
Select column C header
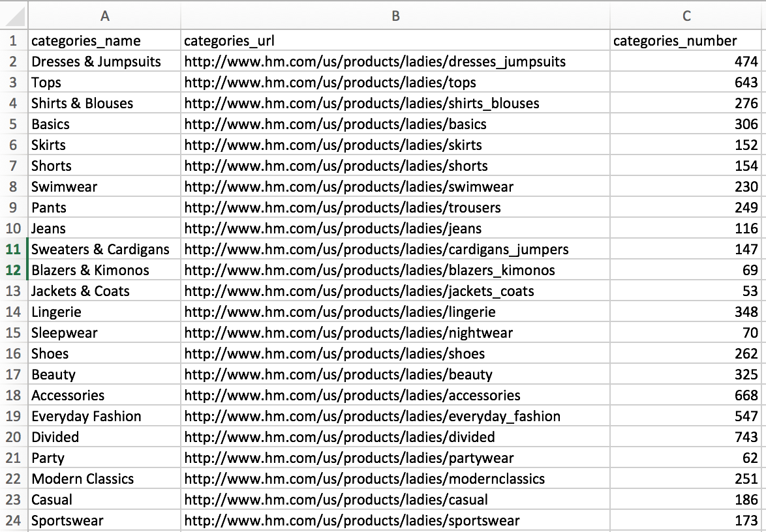point(686,16)
